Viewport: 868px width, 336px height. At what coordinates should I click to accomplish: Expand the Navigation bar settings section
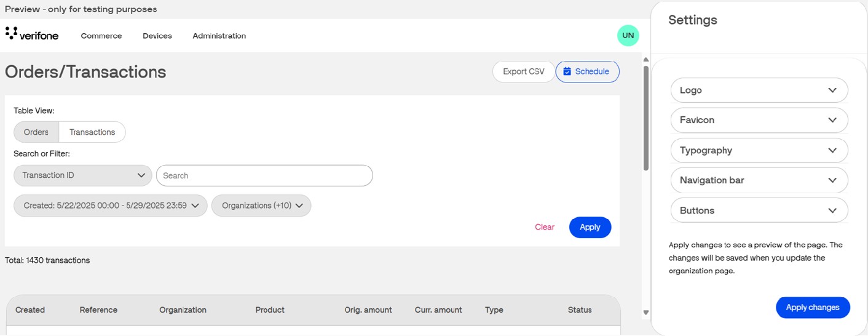(x=759, y=180)
